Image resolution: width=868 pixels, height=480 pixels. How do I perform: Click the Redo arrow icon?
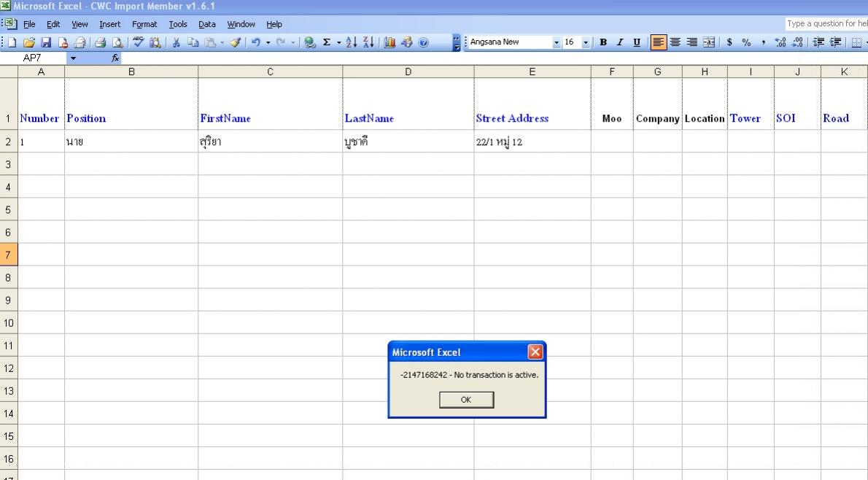[x=281, y=42]
